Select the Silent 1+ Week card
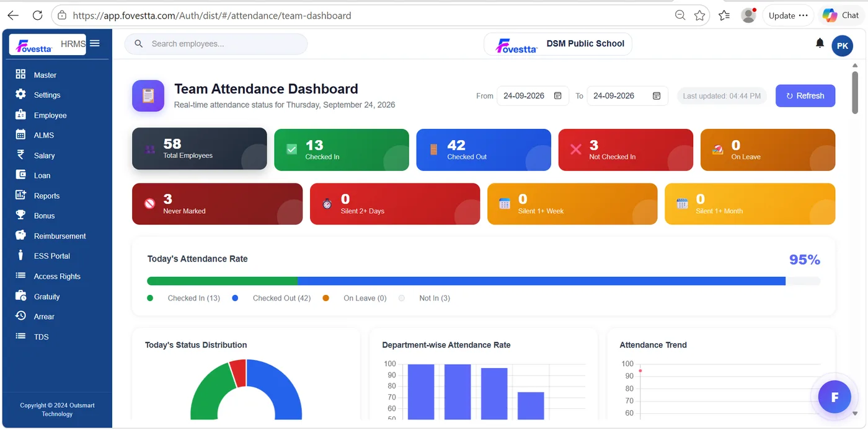The width and height of the screenshot is (868, 430). tap(572, 204)
